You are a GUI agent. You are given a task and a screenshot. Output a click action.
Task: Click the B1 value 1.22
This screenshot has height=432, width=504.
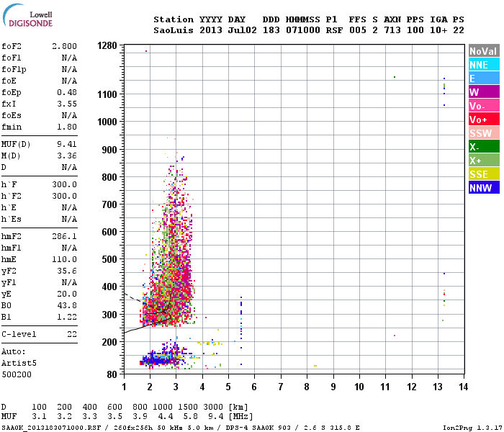click(67, 318)
